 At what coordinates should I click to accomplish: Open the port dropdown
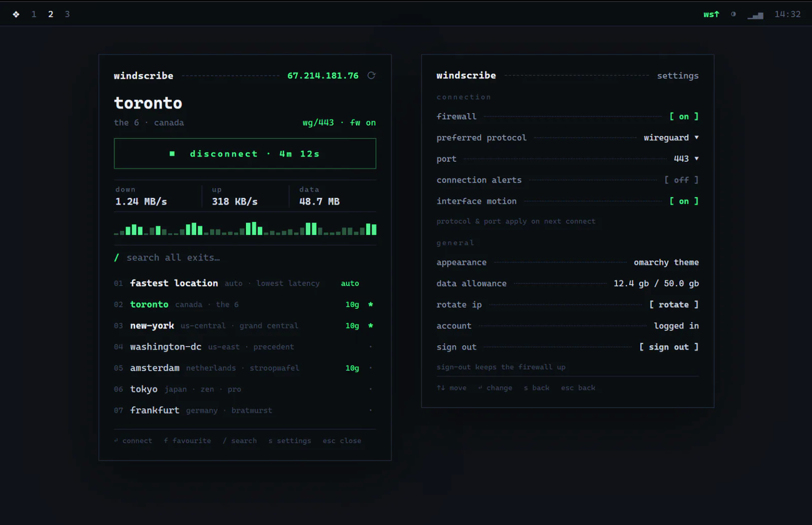(686, 159)
